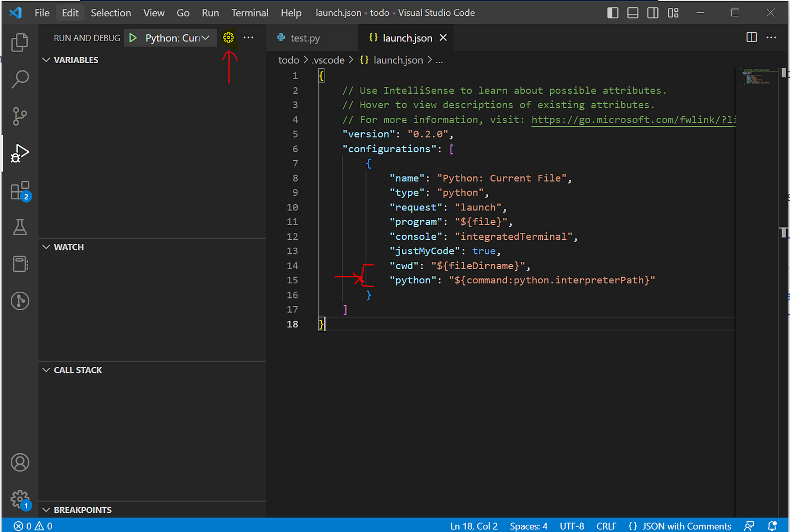Open the Testing beaker icon

[x=20, y=227]
